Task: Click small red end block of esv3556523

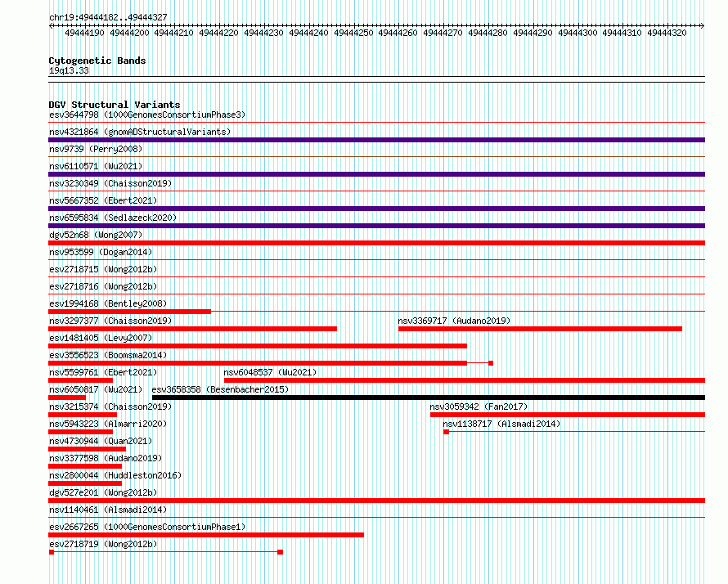Action: 491,363
